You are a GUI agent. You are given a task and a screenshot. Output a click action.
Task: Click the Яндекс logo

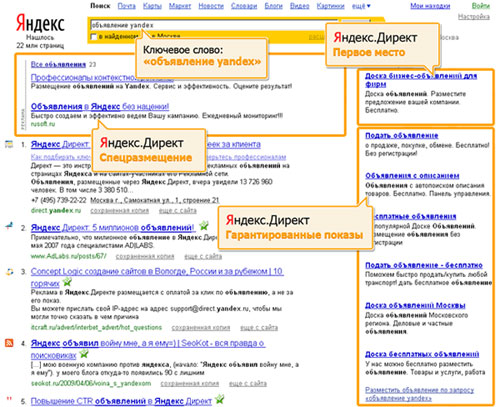tap(40, 23)
